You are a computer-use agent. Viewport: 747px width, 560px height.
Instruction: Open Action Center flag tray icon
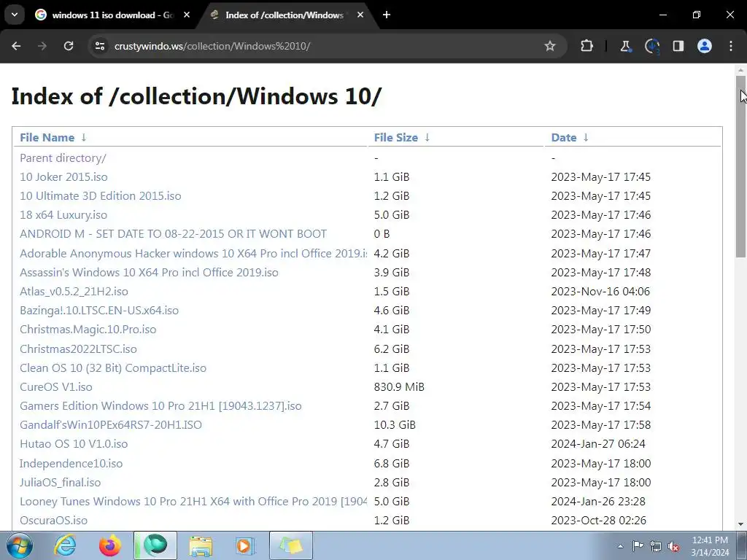click(638, 546)
